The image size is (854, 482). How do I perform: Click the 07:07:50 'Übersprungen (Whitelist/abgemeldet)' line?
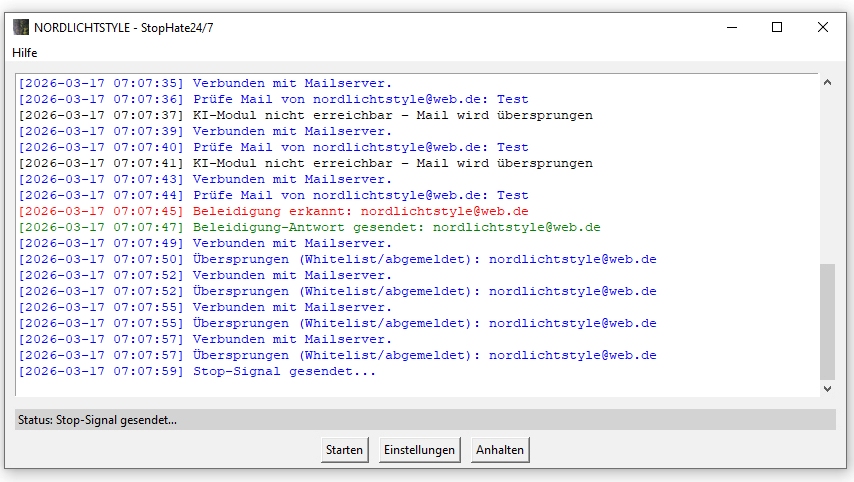[x=338, y=259]
